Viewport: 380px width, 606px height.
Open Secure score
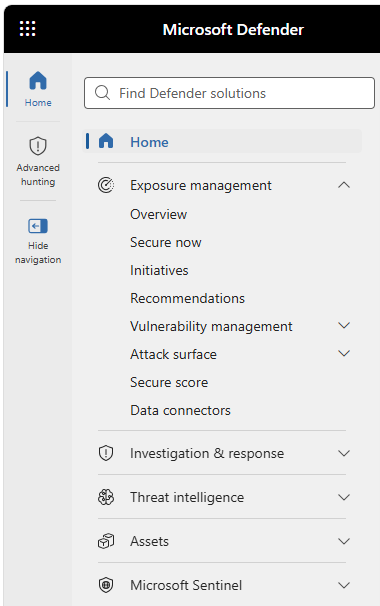coord(169,382)
